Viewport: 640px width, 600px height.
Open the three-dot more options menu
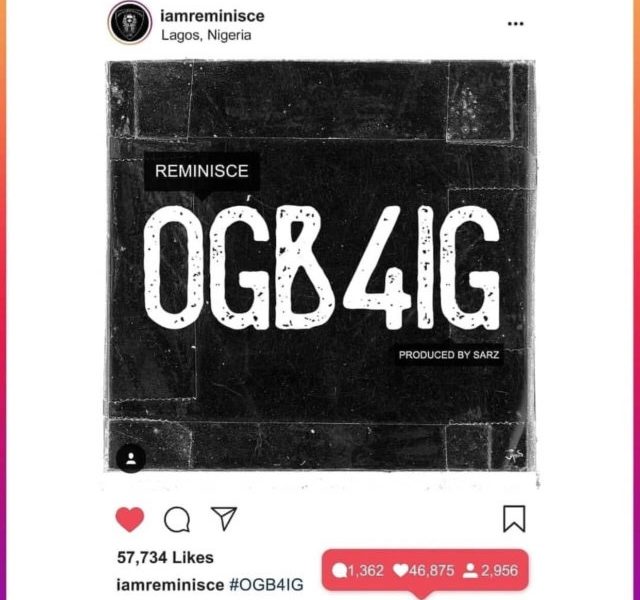516,24
